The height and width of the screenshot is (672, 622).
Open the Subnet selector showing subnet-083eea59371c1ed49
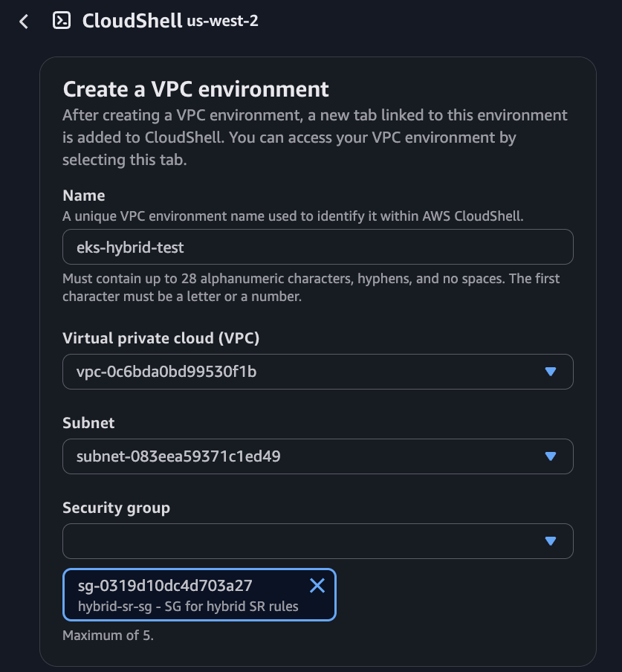[x=318, y=456]
